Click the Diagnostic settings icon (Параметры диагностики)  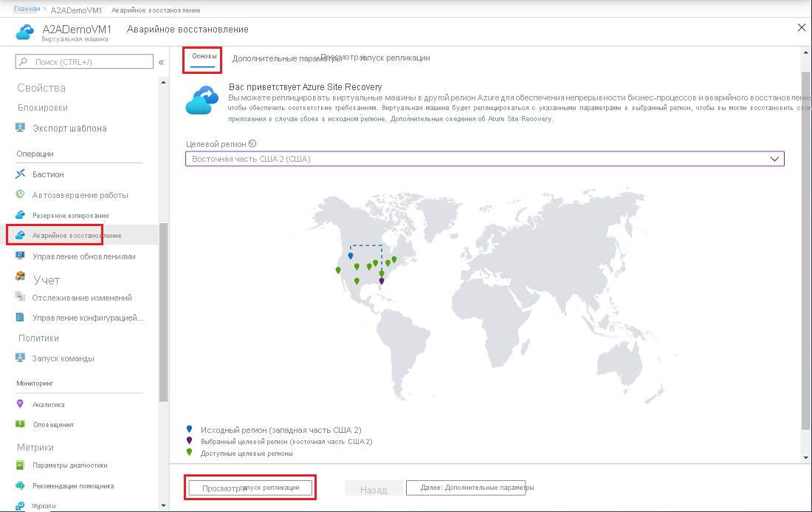tap(20, 465)
